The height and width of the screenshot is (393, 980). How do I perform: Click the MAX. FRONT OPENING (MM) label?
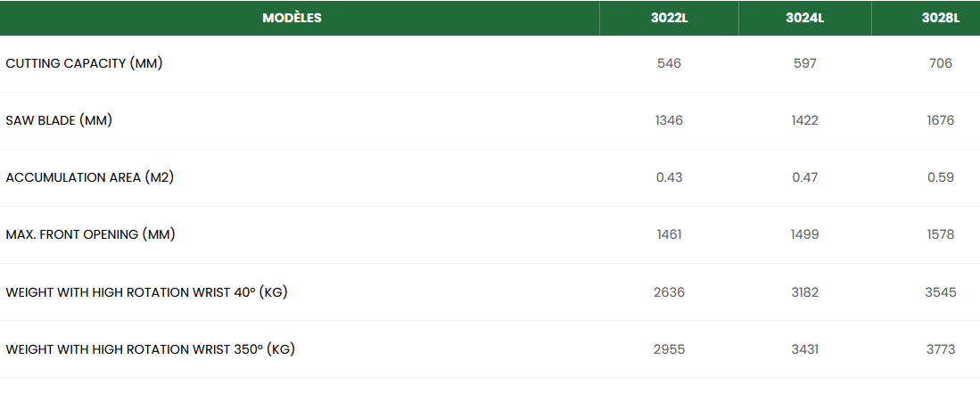tap(90, 234)
